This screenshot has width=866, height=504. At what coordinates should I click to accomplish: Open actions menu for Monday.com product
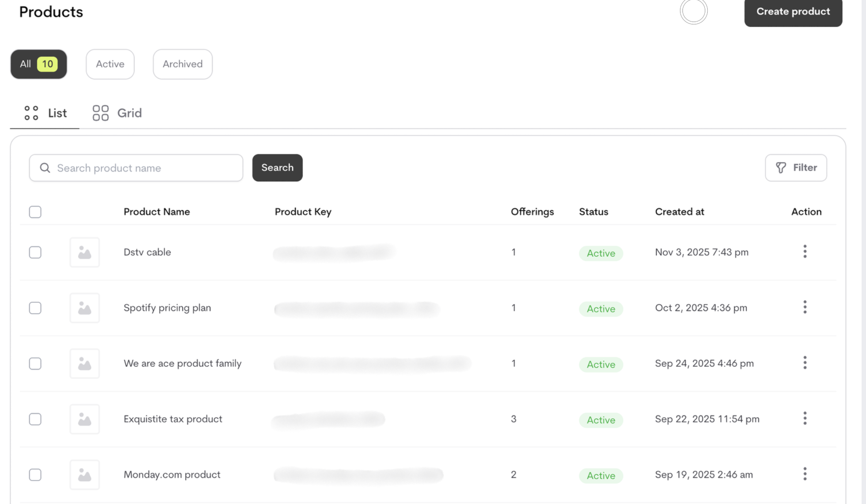pyautogui.click(x=805, y=474)
